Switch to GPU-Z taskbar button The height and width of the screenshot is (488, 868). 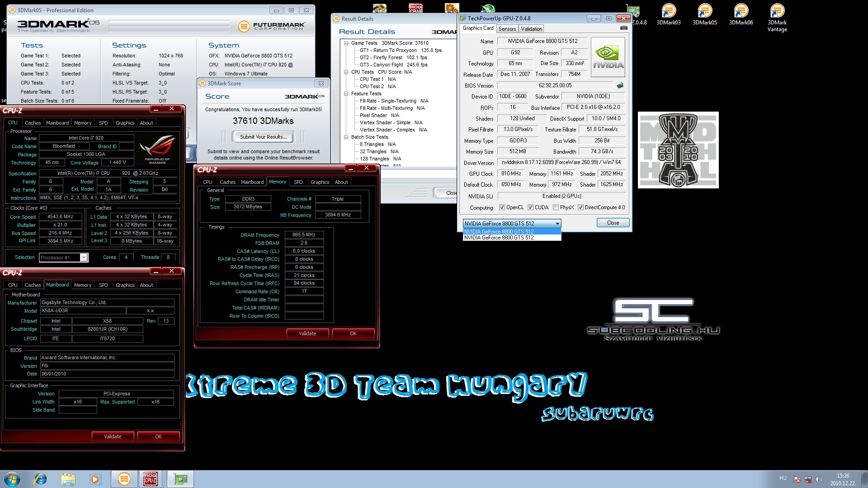181,479
